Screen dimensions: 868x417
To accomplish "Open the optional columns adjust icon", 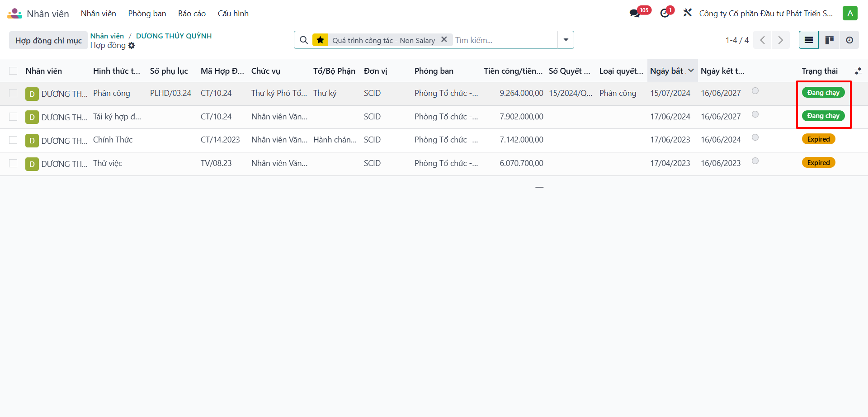I will click(858, 71).
